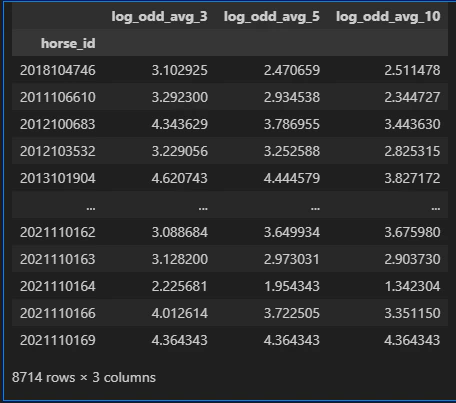Screen dimensions: 456x403
Task: Click the value 3.827172
Action: (412, 178)
